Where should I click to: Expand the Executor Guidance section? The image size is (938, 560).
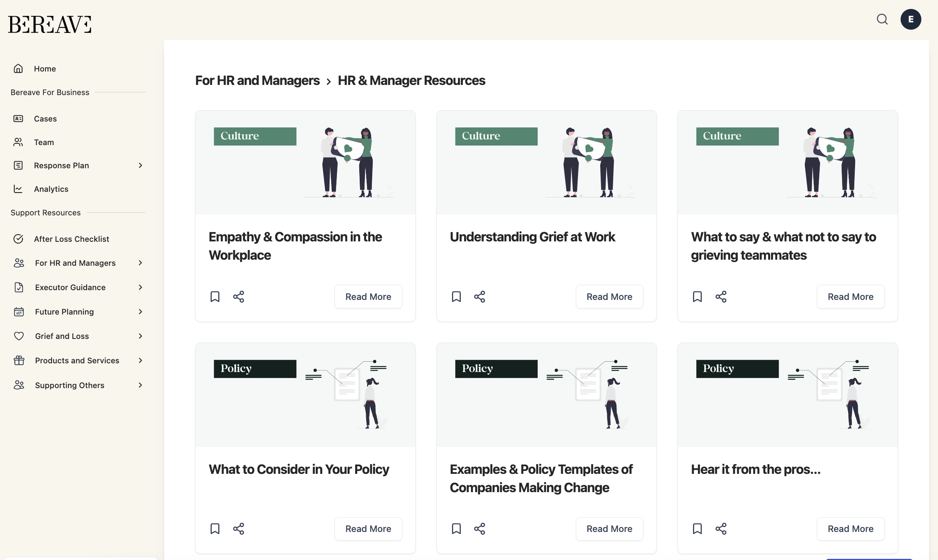point(140,287)
